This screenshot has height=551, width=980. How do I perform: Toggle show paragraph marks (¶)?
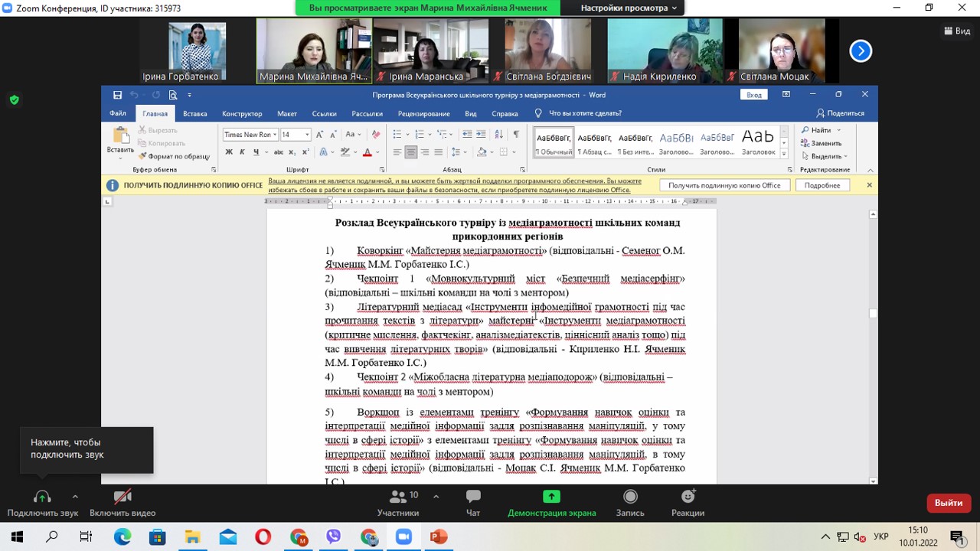tap(516, 135)
